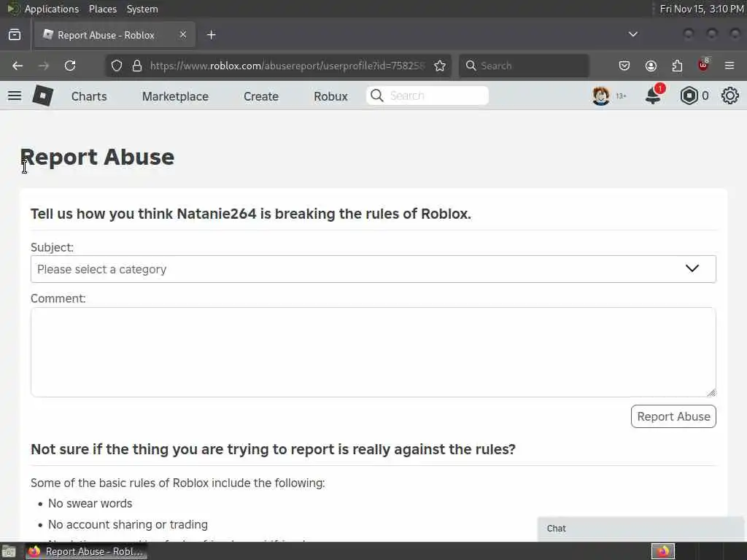This screenshot has width=747, height=560.
Task: Open the user avatar profile icon
Action: coord(601,96)
